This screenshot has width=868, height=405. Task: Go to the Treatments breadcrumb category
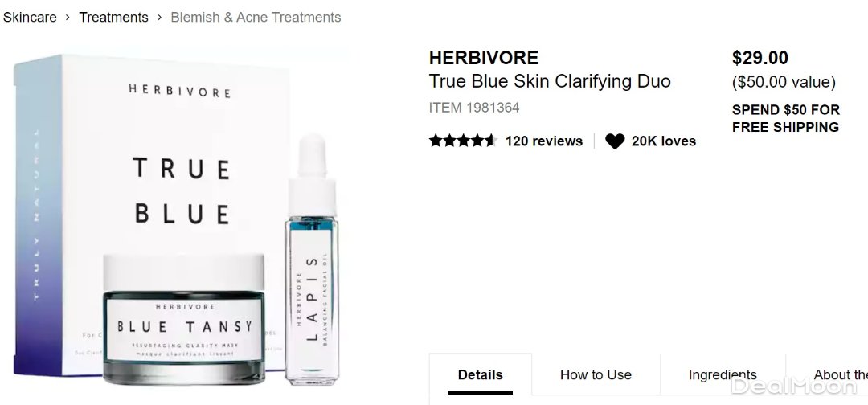tap(113, 17)
